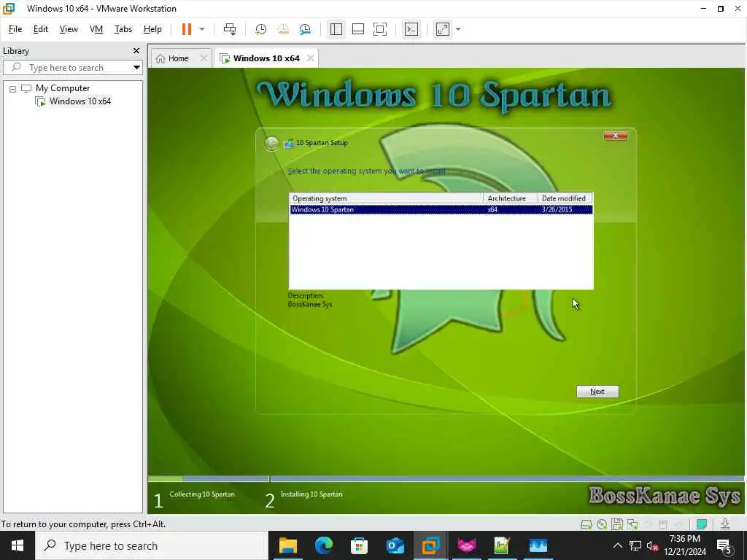Click the Architecture column header
Viewport: 747px width, 560px height.
510,198
